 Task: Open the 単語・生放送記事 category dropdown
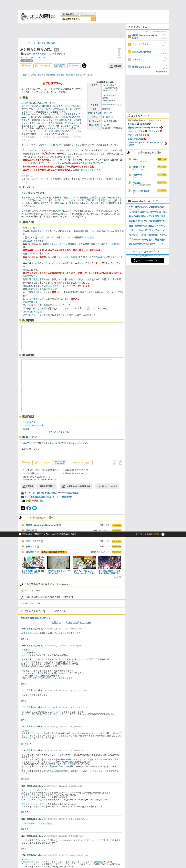[70, 14]
